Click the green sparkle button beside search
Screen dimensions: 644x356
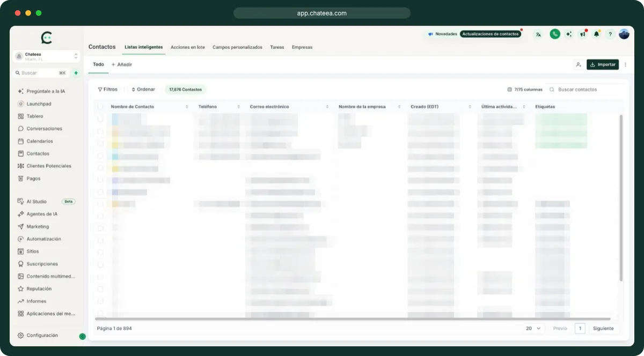click(x=76, y=73)
